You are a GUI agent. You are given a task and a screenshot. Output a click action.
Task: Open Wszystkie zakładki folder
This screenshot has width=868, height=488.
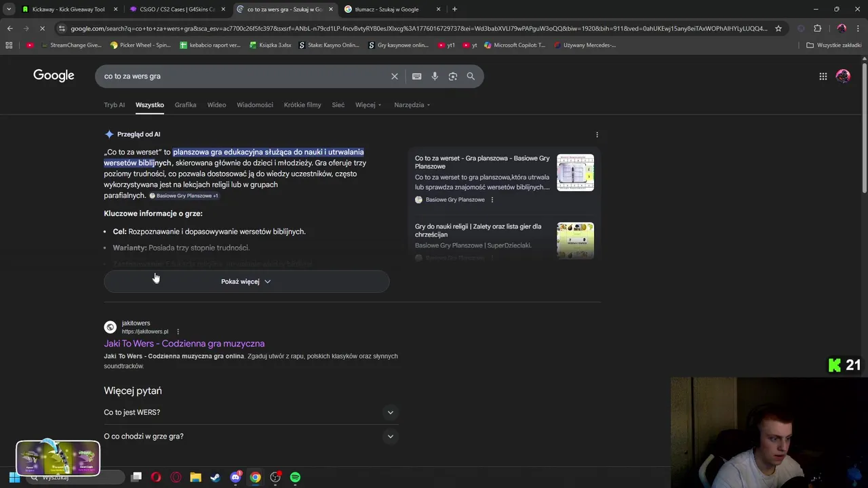pos(833,45)
